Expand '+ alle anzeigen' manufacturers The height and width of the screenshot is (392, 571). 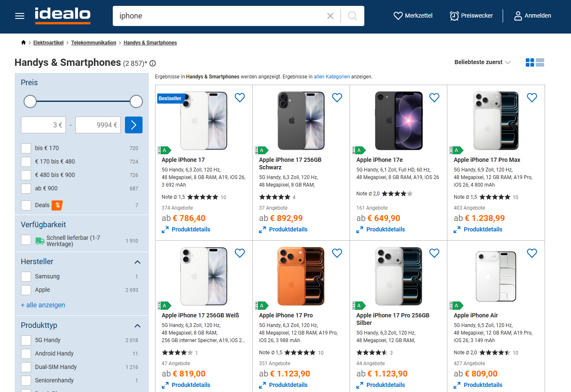point(43,305)
